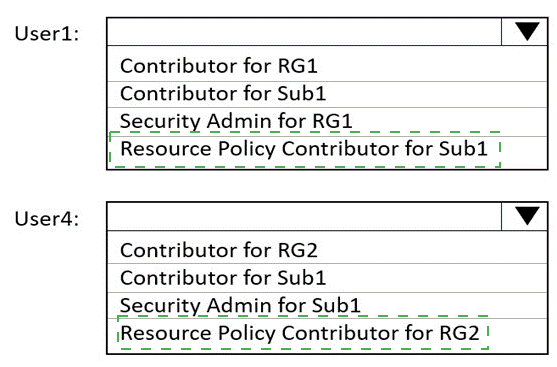Click the empty User1 selection field
557x367 pixels.
pos(304,32)
